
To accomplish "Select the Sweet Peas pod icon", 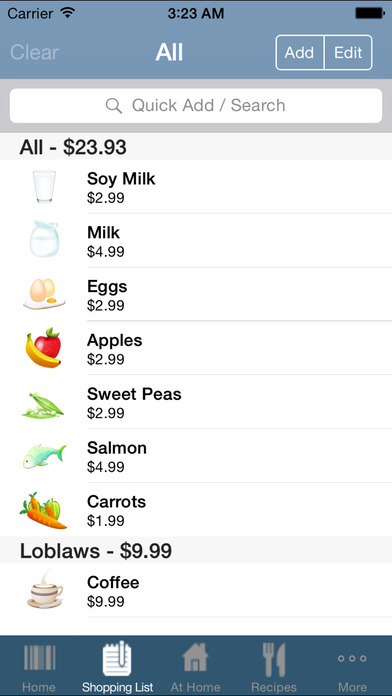I will [x=43, y=404].
